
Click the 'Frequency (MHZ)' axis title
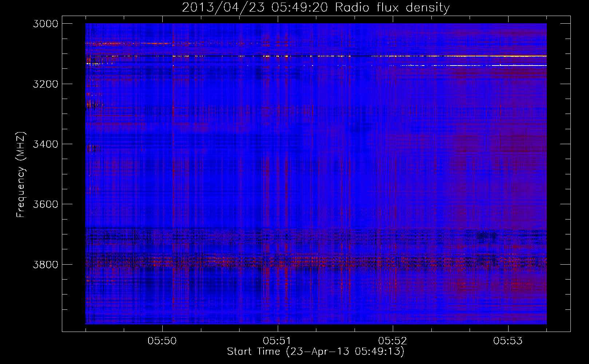coord(21,175)
